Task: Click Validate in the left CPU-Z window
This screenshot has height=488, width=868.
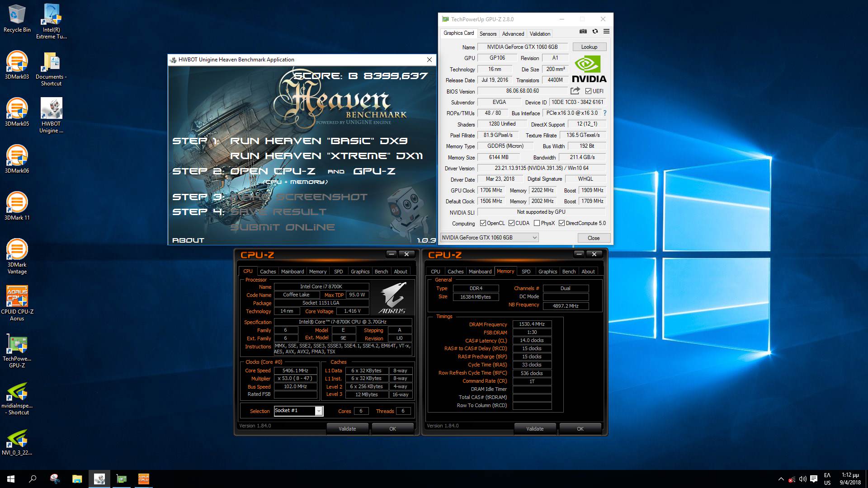Action: 347,429
